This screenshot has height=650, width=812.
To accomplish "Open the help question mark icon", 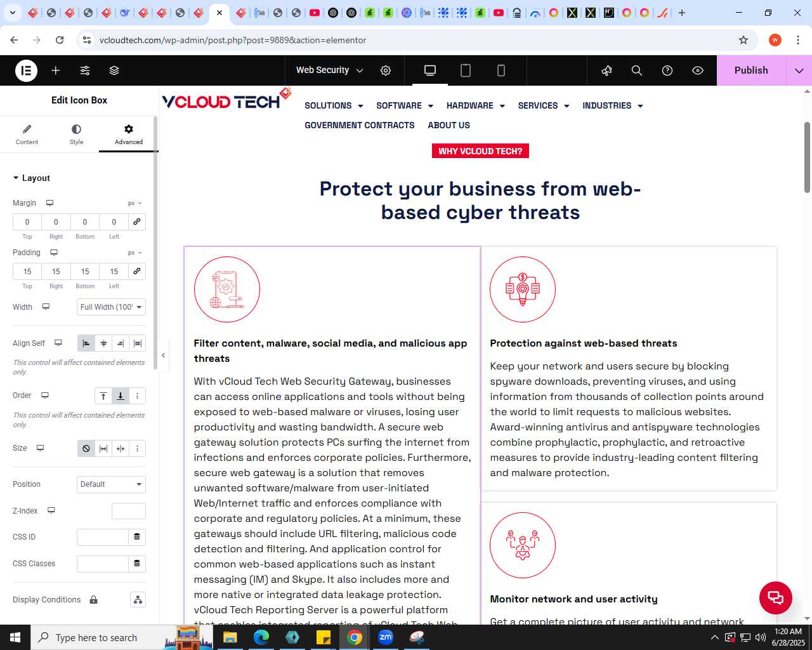I will (x=667, y=70).
